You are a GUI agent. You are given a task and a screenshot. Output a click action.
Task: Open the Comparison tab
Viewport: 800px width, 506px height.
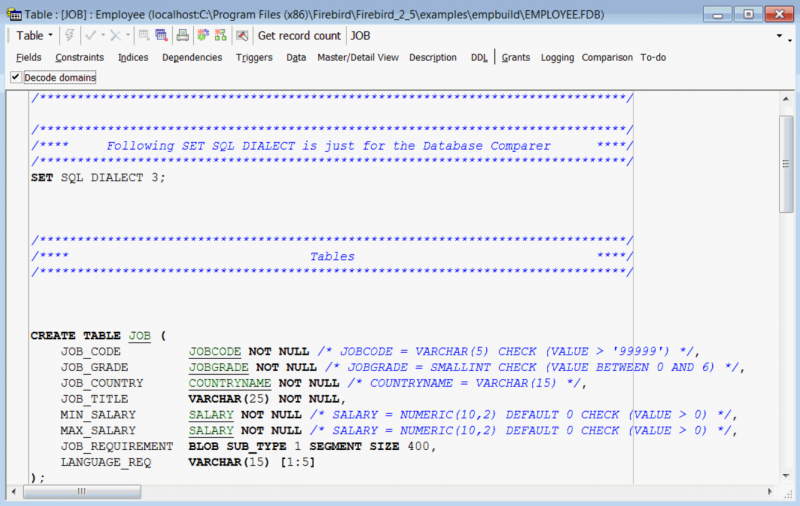coord(607,58)
